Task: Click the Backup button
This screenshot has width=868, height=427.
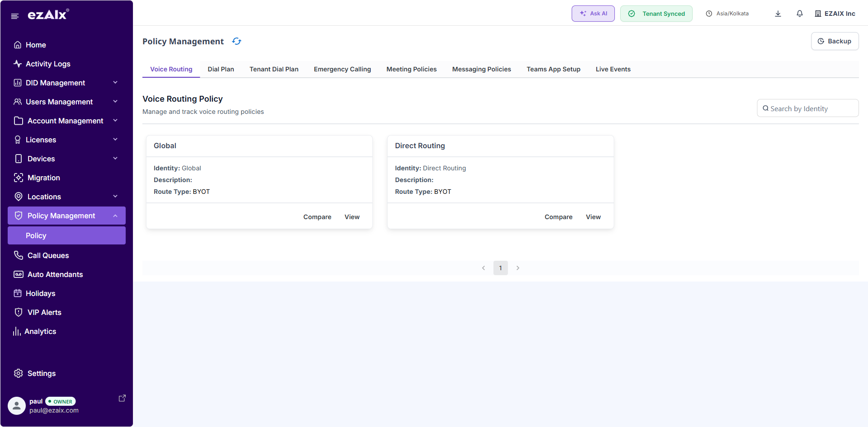Action: pos(835,41)
